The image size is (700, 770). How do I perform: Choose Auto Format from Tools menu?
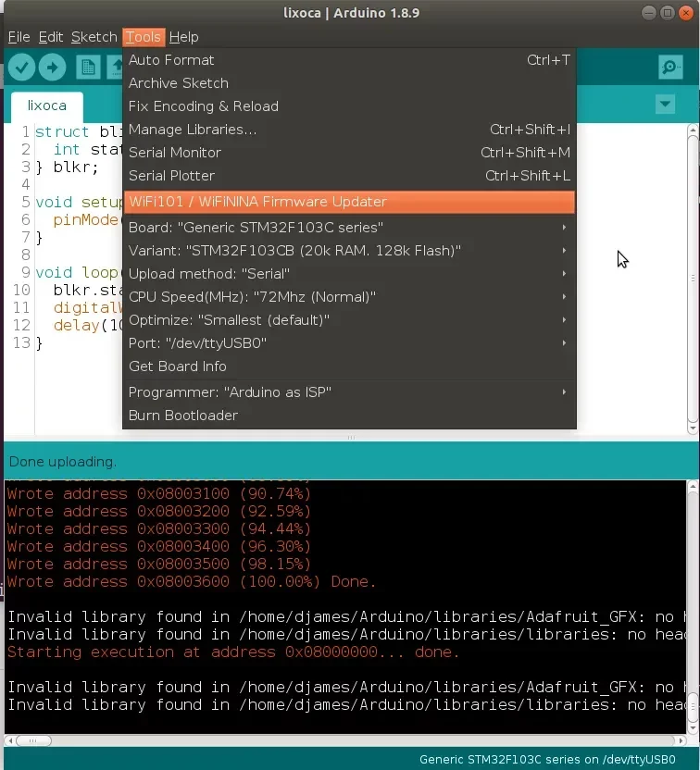(x=349, y=60)
